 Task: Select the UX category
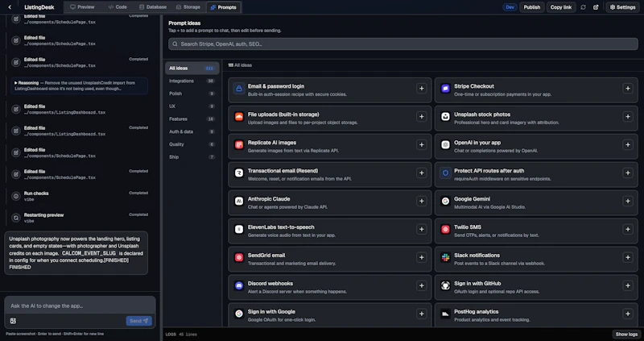pos(192,106)
